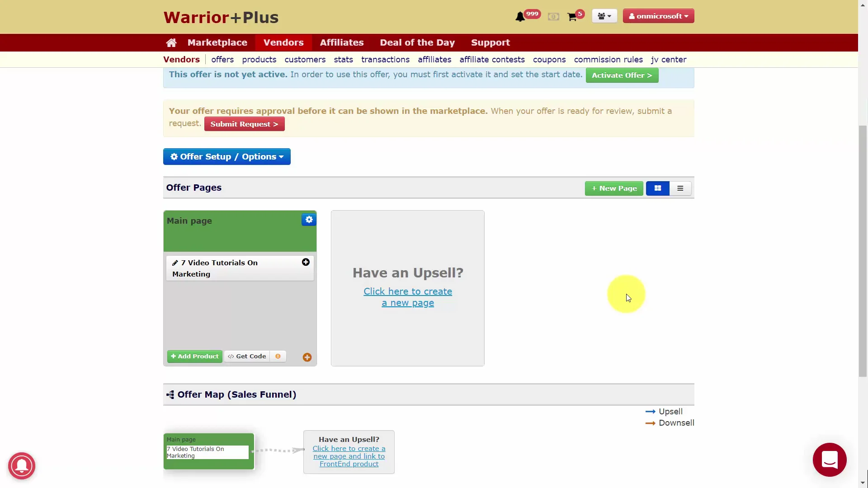Click the orange info icon beside Get Code
Viewport: 868px width, 488px height.
[x=278, y=357]
